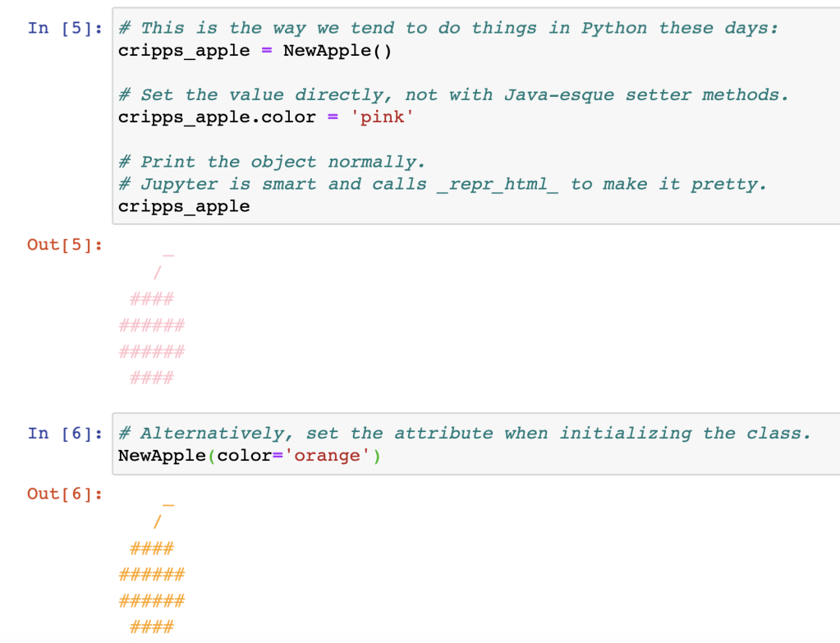Click the standalone cripps_apple last line

[x=184, y=206]
